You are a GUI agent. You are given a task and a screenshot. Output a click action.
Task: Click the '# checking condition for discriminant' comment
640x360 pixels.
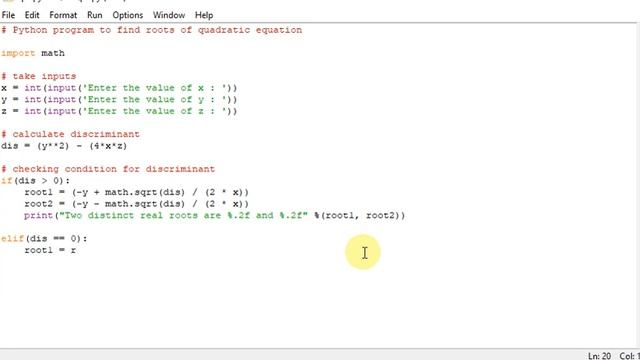pos(108,169)
